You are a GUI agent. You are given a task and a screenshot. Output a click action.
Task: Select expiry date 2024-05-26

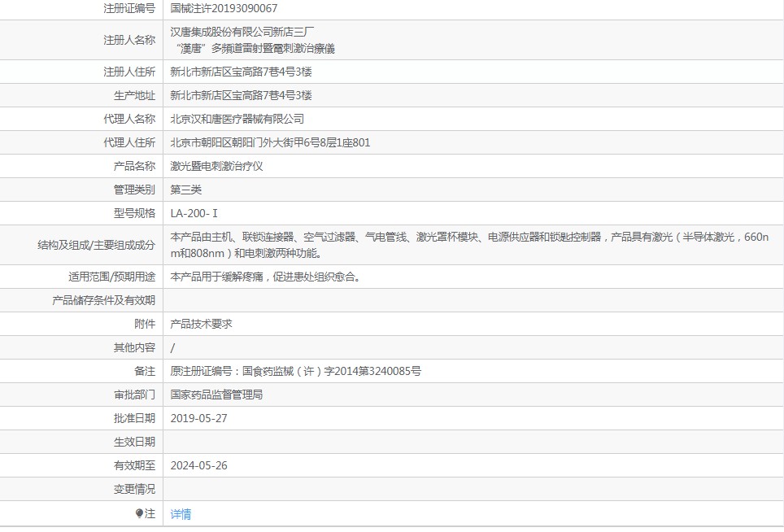point(199,465)
